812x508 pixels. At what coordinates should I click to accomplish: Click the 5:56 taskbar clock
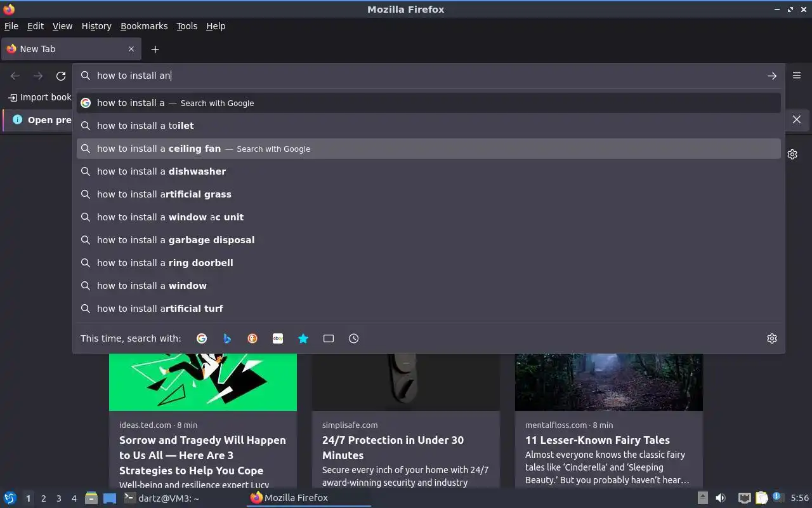(x=799, y=498)
